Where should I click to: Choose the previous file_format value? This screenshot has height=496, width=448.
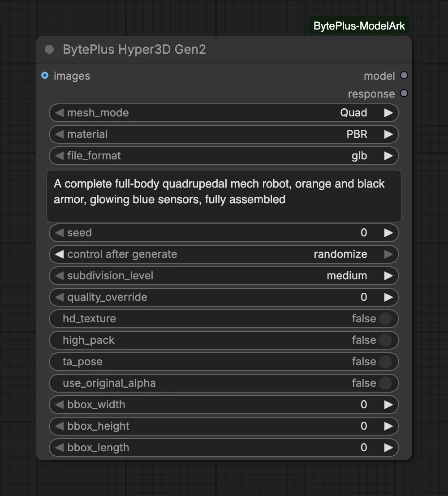point(59,156)
